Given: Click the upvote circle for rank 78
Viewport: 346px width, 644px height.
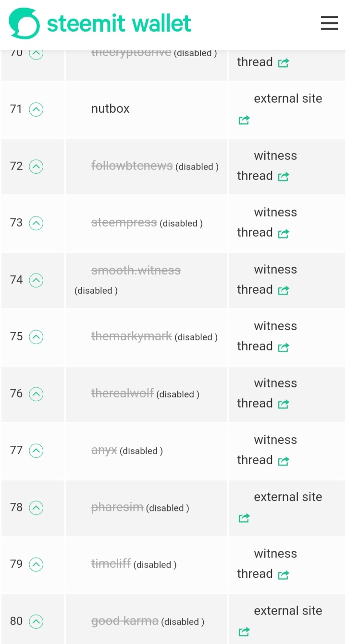Looking at the screenshot, I should [36, 508].
